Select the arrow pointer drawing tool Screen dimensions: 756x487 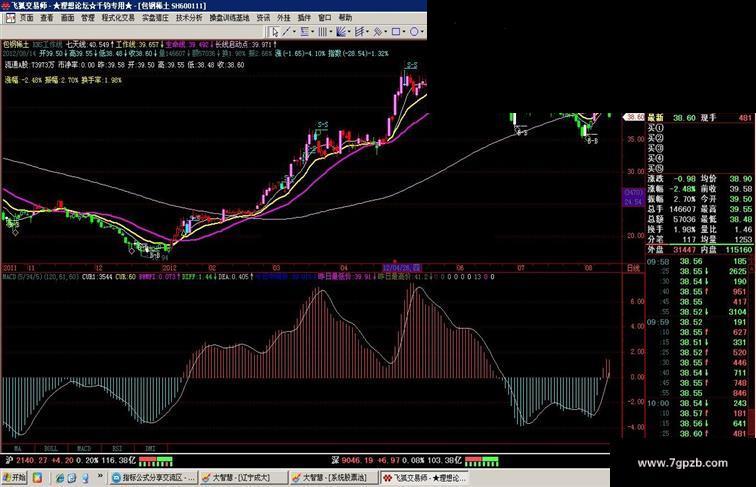274,32
